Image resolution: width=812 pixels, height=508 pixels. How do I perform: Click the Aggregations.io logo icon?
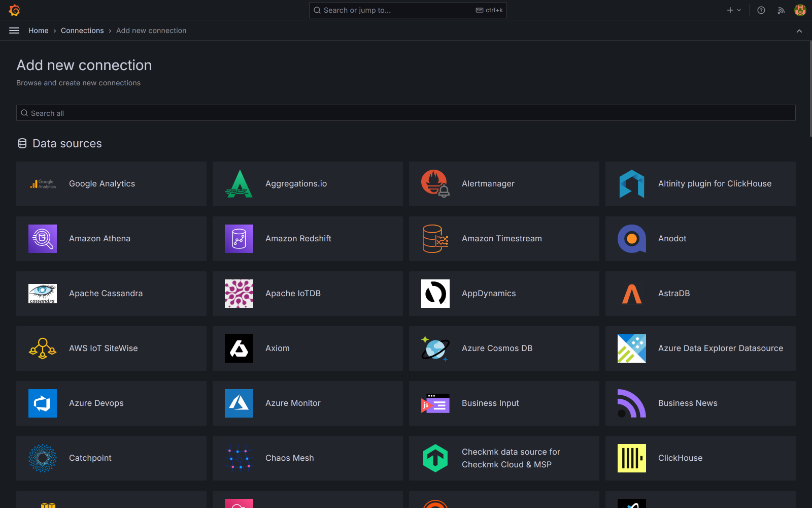[x=239, y=184]
